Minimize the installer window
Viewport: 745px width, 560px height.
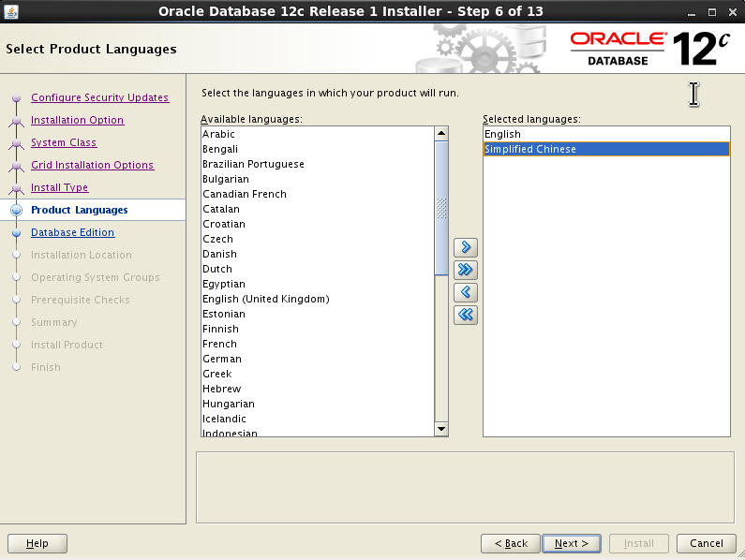coord(692,13)
